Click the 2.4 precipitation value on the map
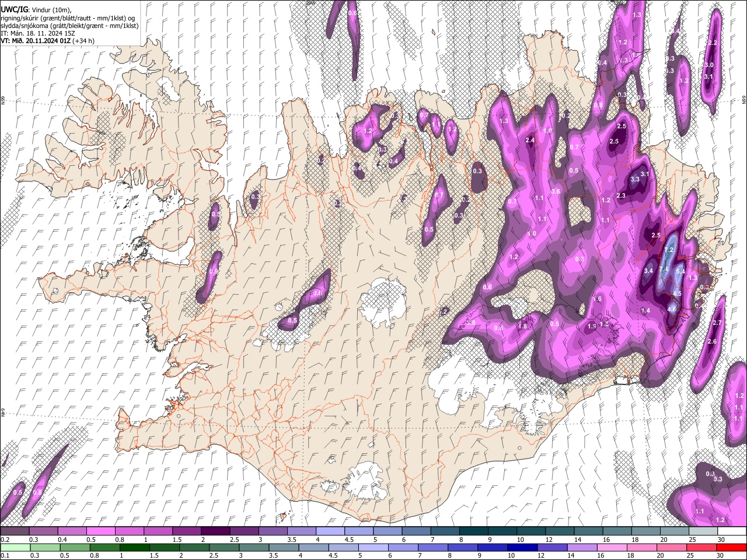 point(530,141)
